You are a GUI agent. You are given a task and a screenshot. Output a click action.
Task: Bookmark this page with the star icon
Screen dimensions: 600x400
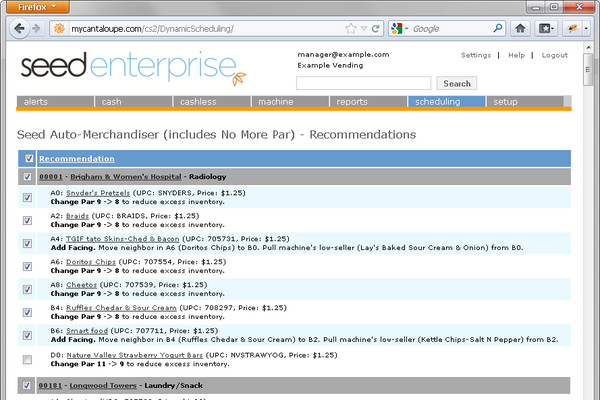(349, 29)
